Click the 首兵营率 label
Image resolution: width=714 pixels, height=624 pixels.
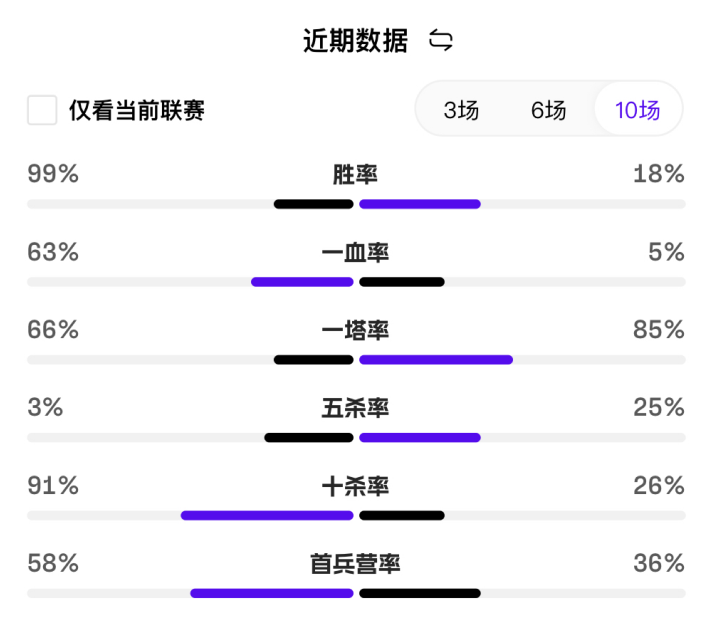pyautogui.click(x=355, y=563)
